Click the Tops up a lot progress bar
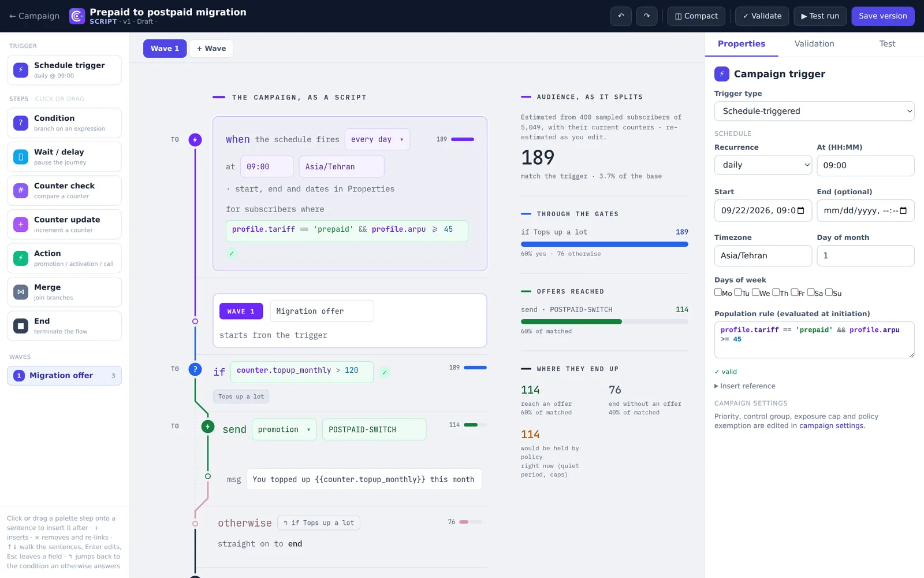This screenshot has height=578, width=924. (x=605, y=244)
